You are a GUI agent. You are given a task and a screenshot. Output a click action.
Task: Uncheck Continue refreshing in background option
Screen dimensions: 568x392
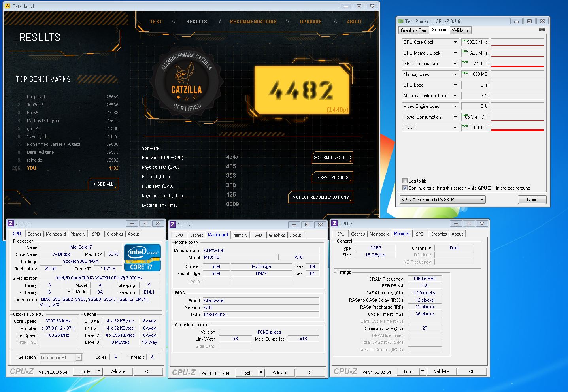405,188
